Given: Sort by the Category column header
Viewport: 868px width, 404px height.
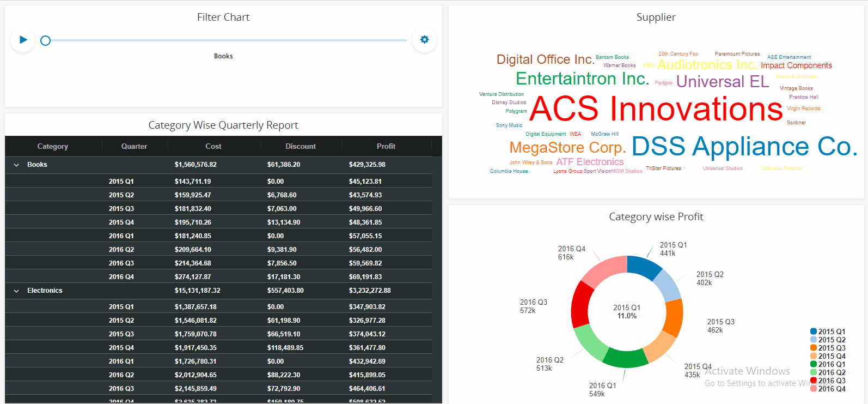Looking at the screenshot, I should 53,146.
